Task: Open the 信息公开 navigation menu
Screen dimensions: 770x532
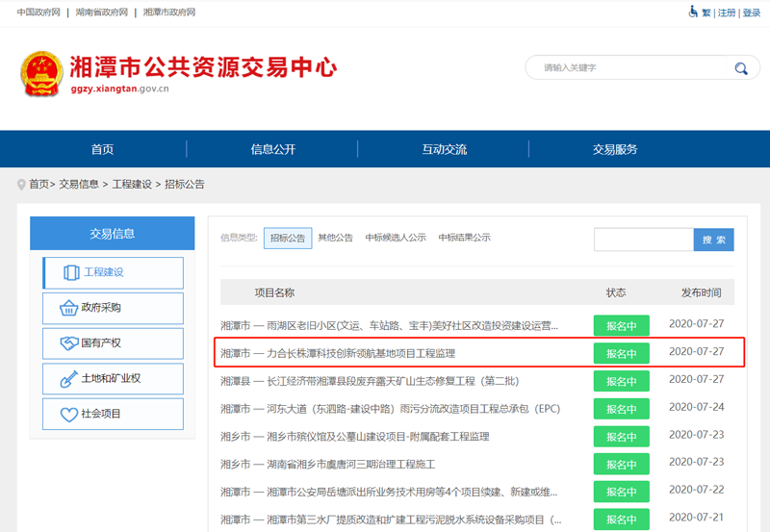Action: pyautogui.click(x=272, y=149)
